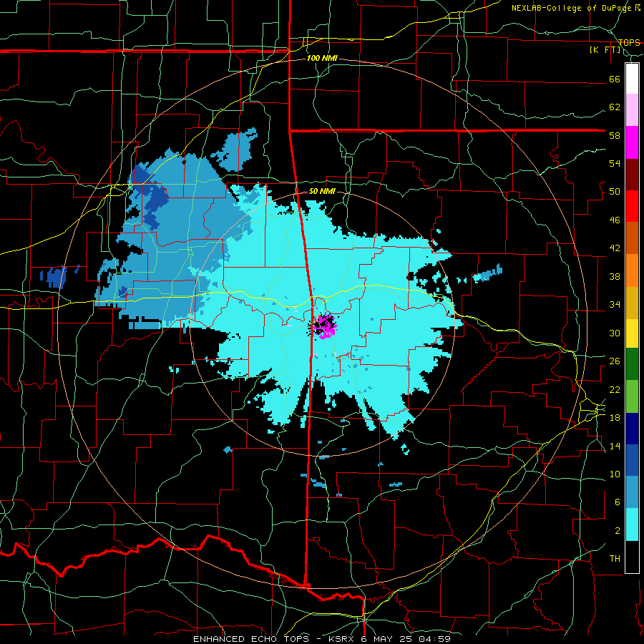
Task: Select the light orange legend swatch
Action: tap(632, 270)
